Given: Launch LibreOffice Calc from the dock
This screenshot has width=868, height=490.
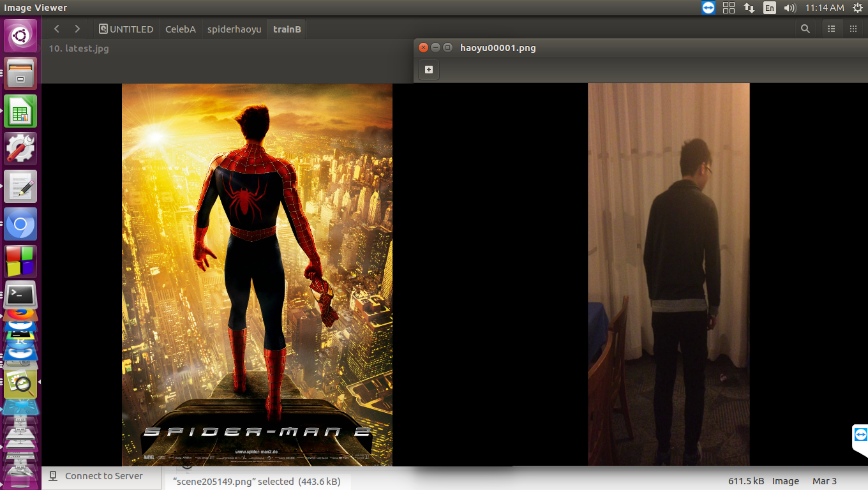Looking at the screenshot, I should (20, 111).
